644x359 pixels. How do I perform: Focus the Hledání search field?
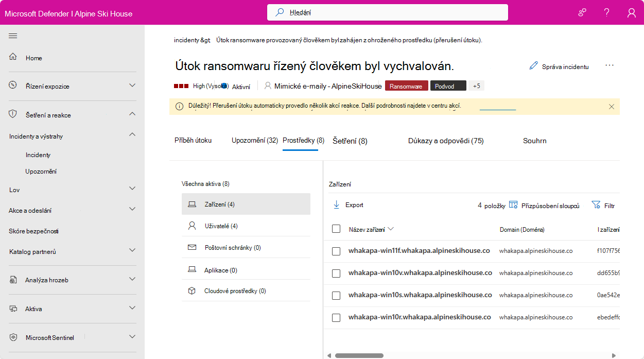point(388,12)
